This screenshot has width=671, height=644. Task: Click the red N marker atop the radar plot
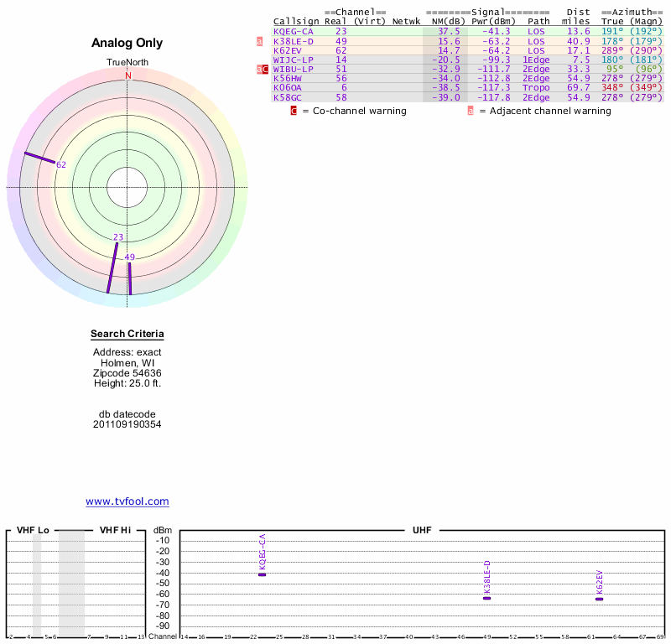(x=128, y=75)
